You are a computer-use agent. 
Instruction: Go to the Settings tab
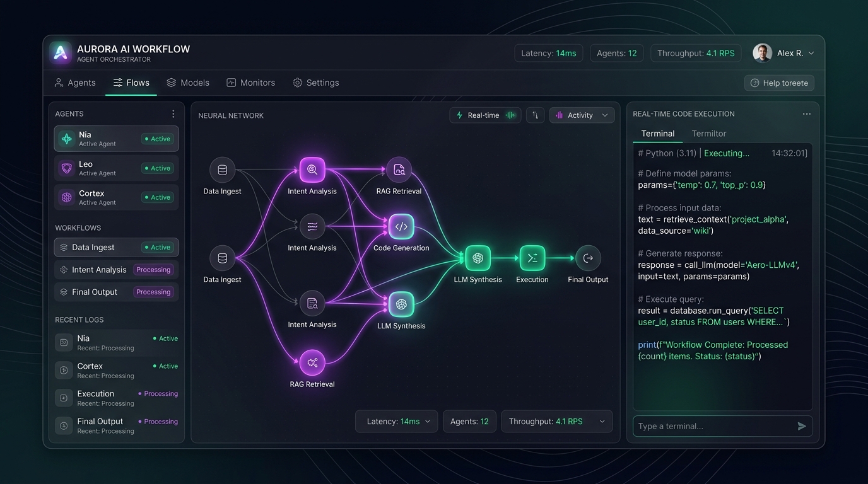point(316,83)
